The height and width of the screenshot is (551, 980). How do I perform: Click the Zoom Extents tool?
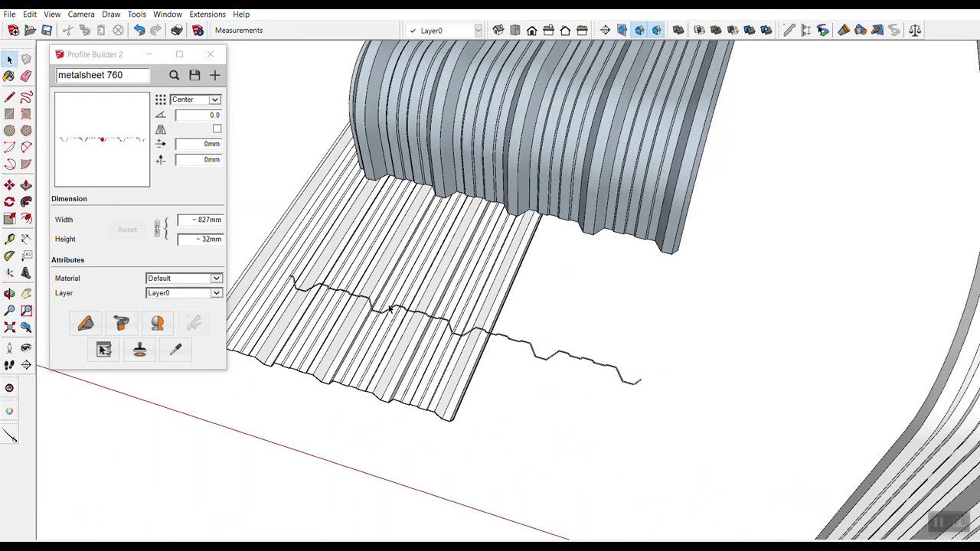[9, 328]
